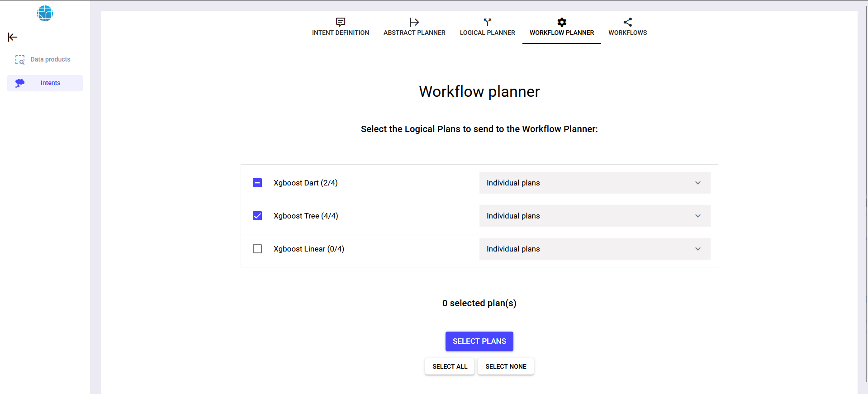Click the globe logo in the sidebar
868x394 pixels.
pos(45,13)
